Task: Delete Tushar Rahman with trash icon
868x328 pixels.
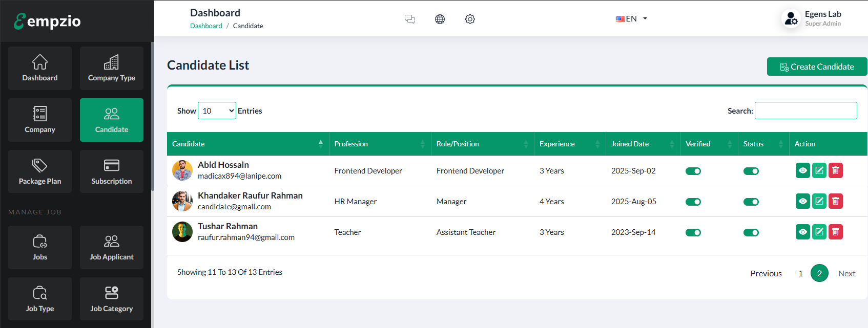Action: (x=836, y=232)
